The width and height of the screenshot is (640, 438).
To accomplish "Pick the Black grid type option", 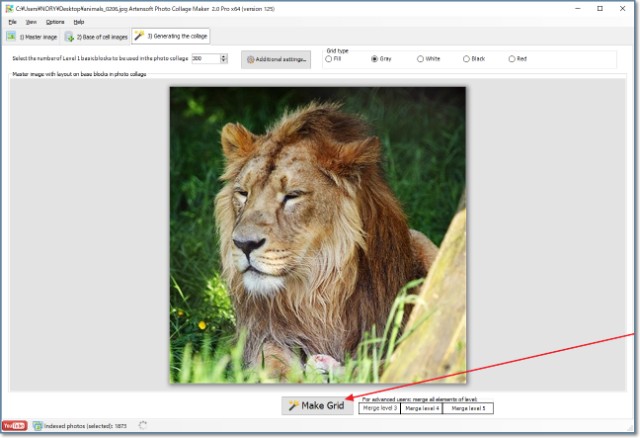I will [466, 59].
